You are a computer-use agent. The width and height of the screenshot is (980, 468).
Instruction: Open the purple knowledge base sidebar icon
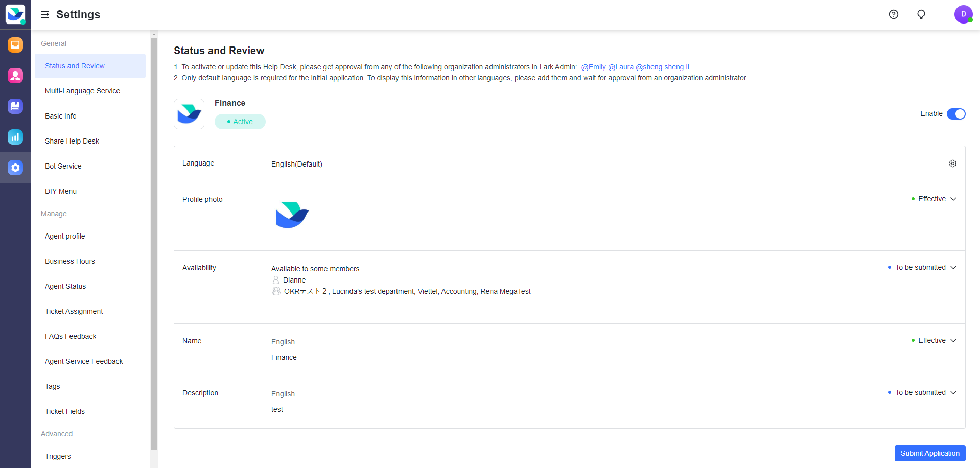point(15,106)
